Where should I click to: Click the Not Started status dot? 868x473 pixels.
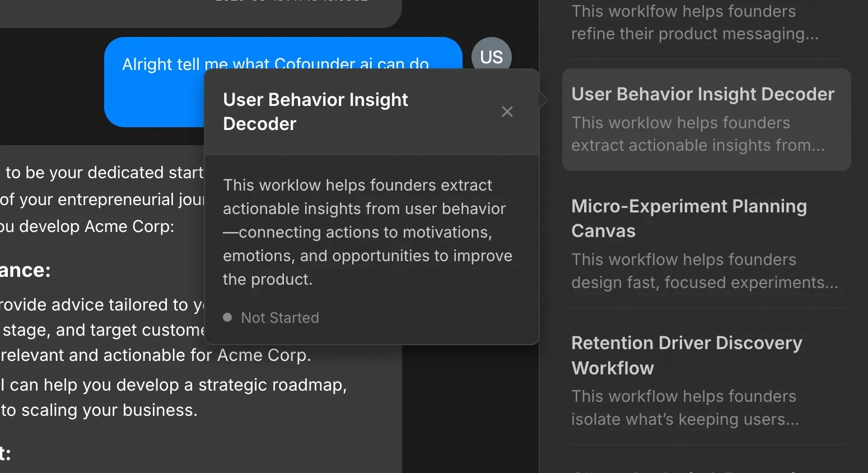[x=227, y=317]
